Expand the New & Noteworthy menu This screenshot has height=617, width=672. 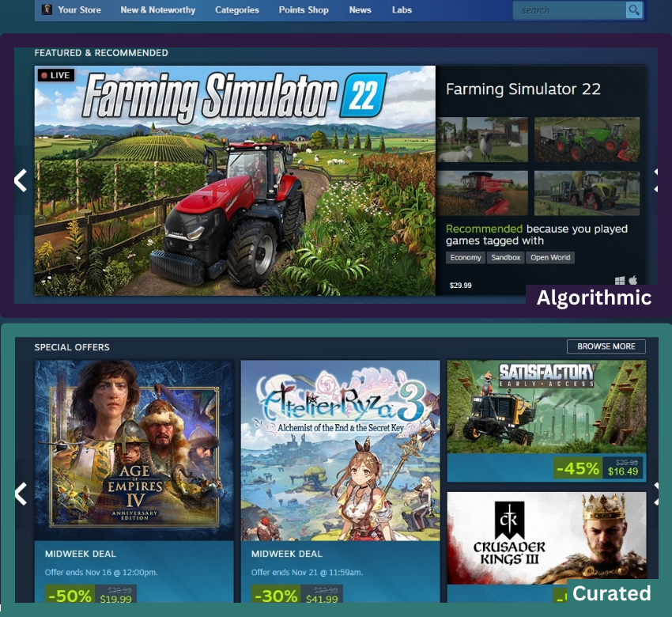pos(157,9)
